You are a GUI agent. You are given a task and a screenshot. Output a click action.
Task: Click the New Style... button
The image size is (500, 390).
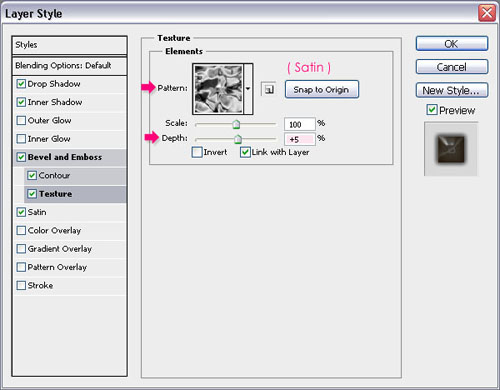[452, 90]
